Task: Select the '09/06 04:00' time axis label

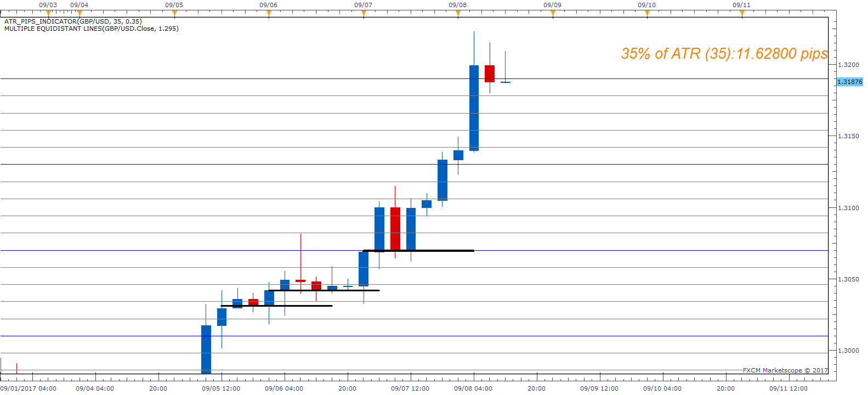Action: [284, 388]
